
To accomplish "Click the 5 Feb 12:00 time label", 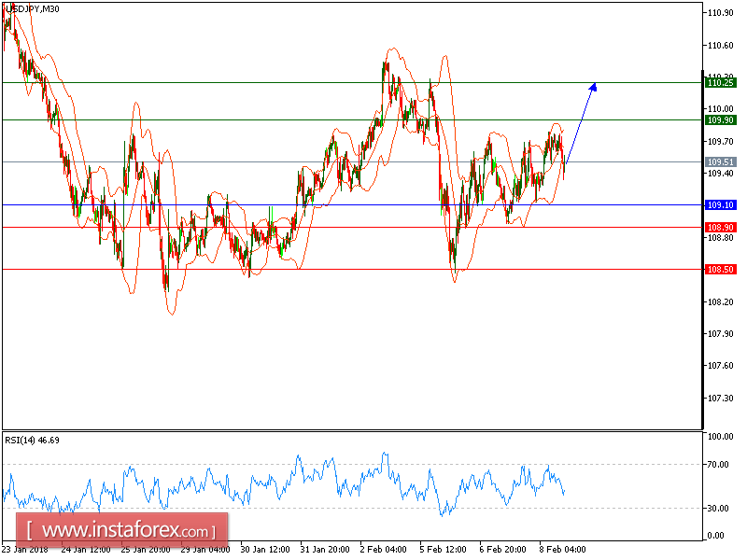I will (443, 549).
